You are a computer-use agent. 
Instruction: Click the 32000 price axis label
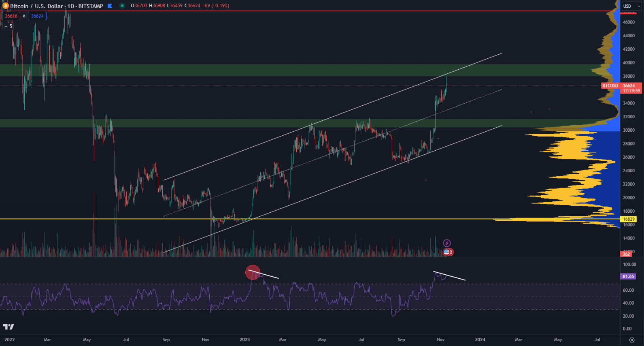click(x=629, y=117)
